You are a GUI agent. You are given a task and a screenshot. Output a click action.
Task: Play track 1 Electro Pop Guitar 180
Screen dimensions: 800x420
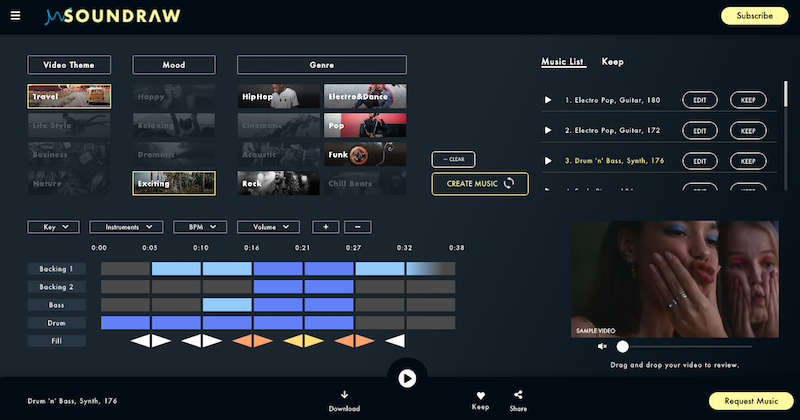pos(548,100)
